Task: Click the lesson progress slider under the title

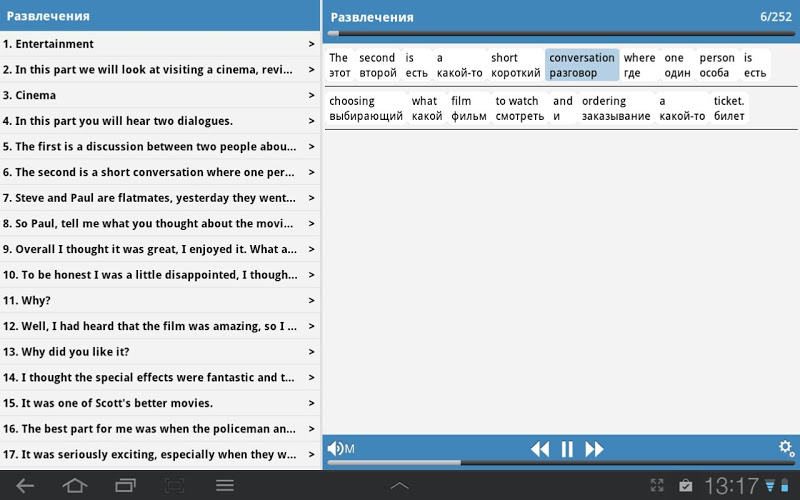Action: click(x=561, y=34)
